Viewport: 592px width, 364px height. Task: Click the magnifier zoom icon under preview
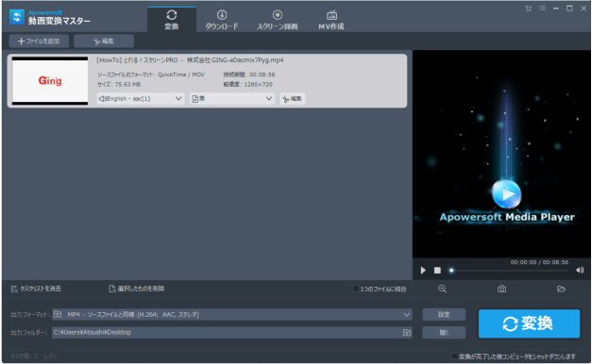click(443, 289)
